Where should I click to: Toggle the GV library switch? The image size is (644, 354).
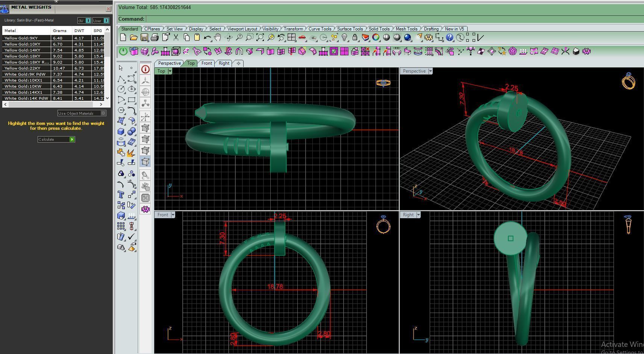(84, 20)
